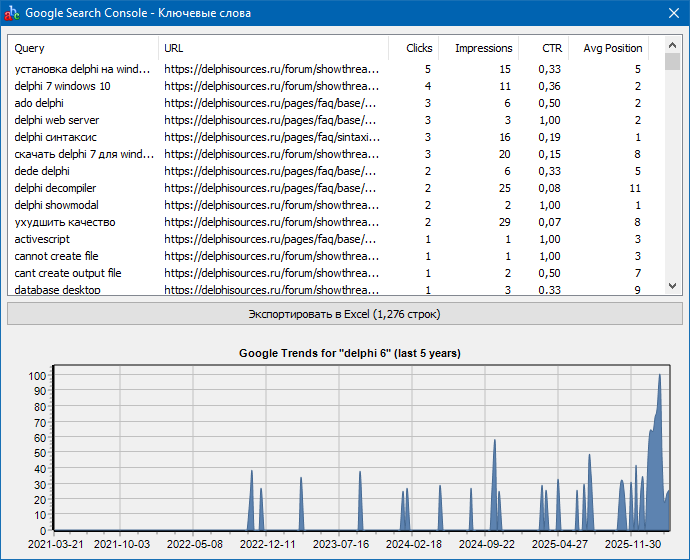Close the Google Search Console window
This screenshot has height=560, width=690.
point(674,13)
